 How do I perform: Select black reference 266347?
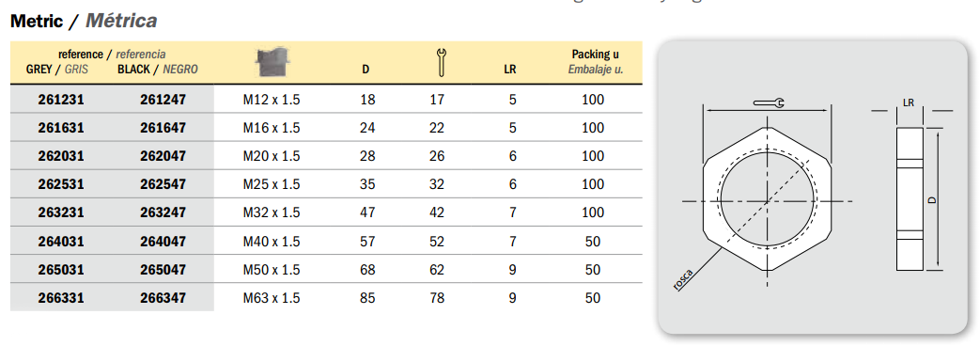(163, 298)
